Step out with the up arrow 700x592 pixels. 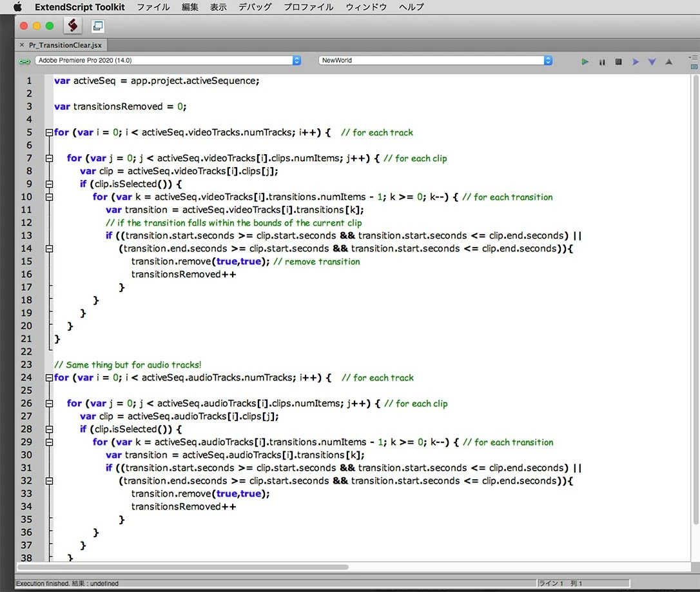[669, 62]
